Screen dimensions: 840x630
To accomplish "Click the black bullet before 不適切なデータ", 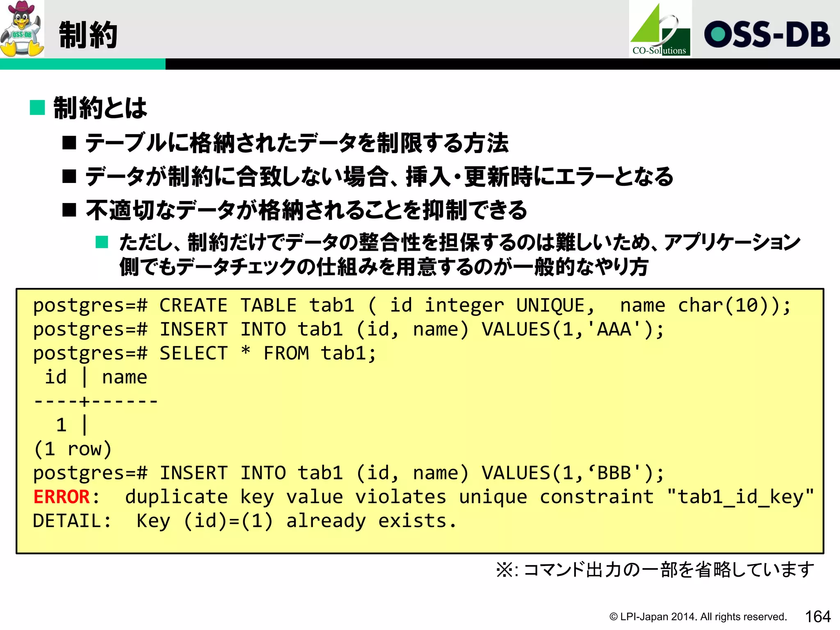I will (69, 210).
